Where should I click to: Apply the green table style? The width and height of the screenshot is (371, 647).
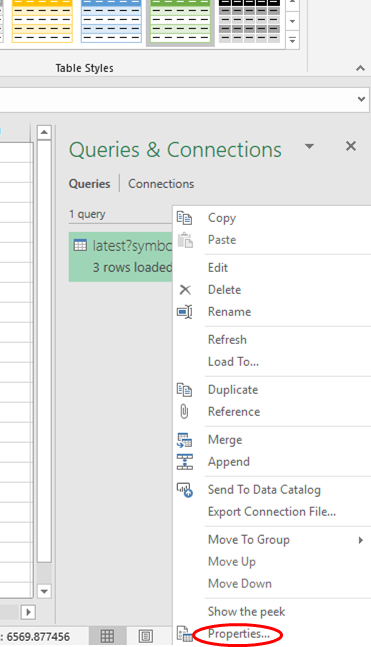(181, 21)
